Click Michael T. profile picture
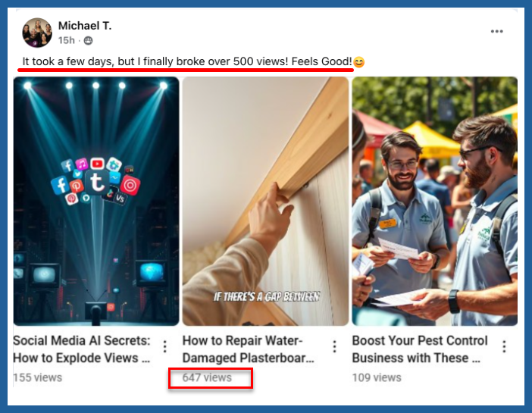This screenshot has height=413, width=532. 37,33
